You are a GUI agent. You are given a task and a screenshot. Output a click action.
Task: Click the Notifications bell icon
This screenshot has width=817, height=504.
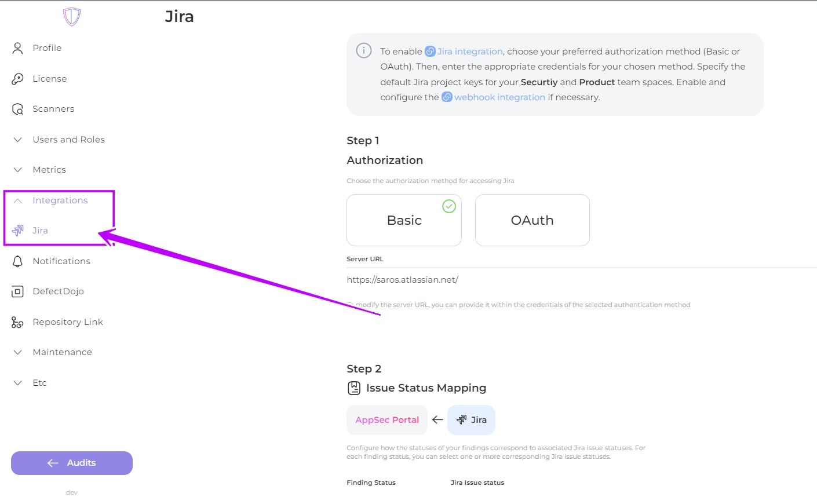click(17, 261)
